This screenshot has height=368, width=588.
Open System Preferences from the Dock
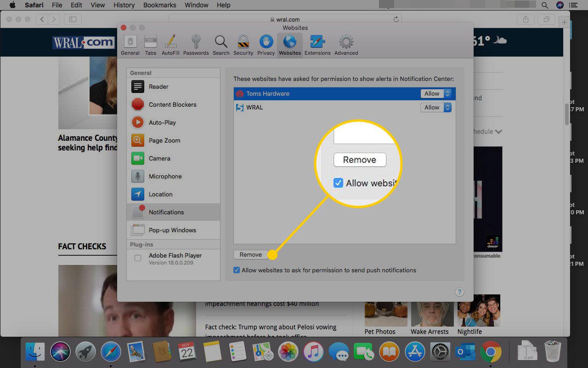(441, 352)
